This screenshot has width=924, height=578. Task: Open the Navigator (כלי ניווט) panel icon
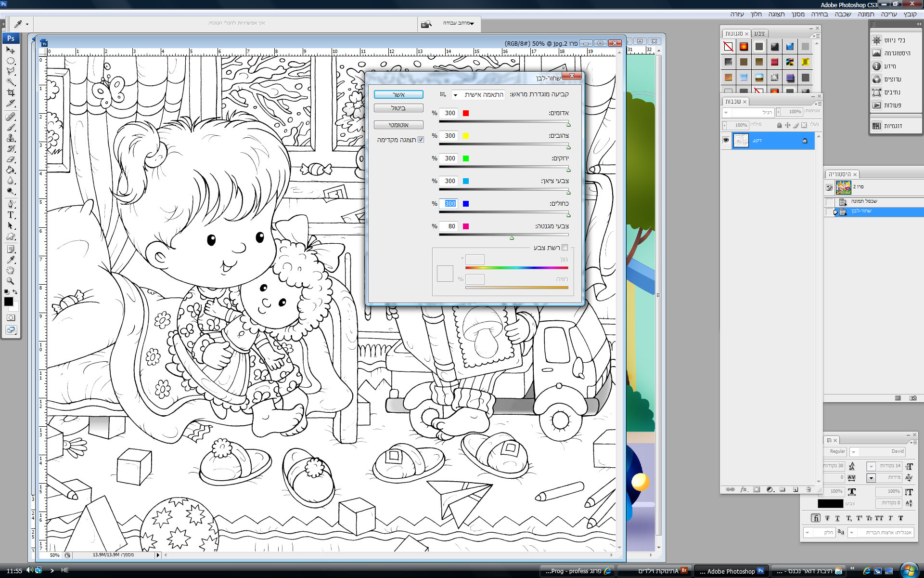coord(877,40)
